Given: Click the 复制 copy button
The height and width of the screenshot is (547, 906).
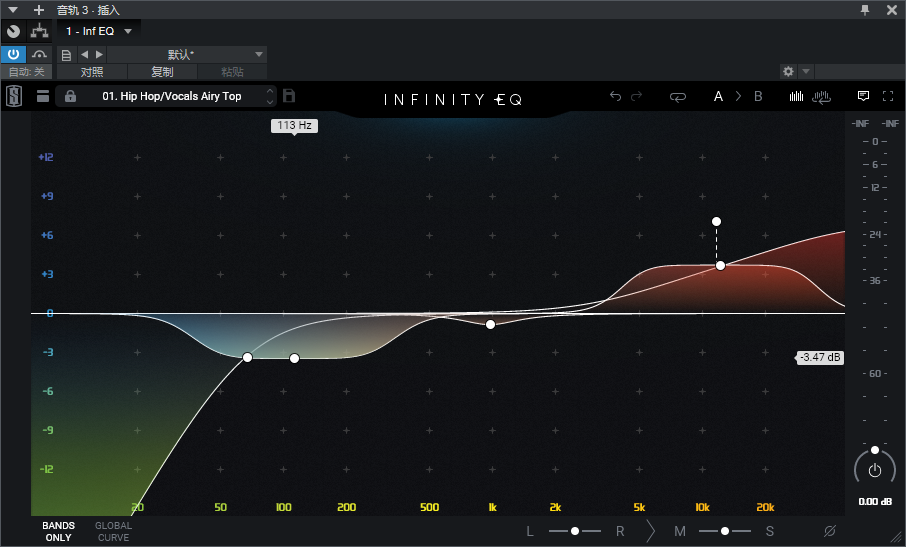Looking at the screenshot, I should pyautogui.click(x=162, y=72).
